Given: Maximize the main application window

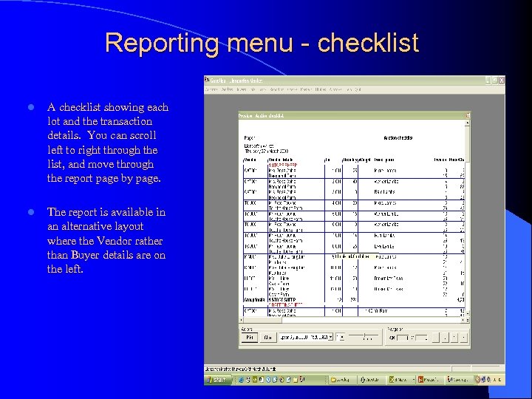Looking at the screenshot, I should 495,81.
